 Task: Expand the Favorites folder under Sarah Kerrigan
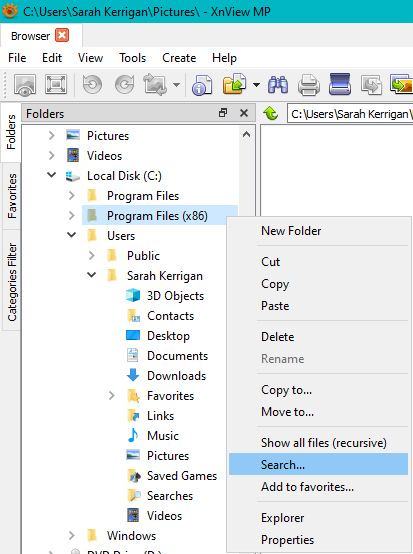pyautogui.click(x=112, y=396)
